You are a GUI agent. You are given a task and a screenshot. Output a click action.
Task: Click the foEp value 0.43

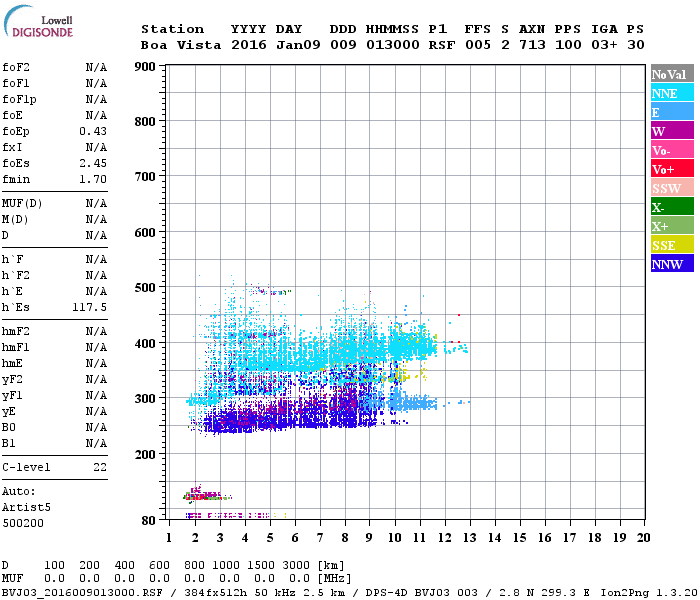point(93,131)
